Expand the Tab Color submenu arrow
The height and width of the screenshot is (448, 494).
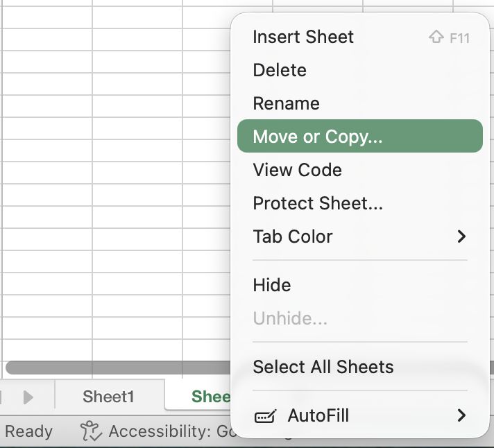[x=461, y=236]
